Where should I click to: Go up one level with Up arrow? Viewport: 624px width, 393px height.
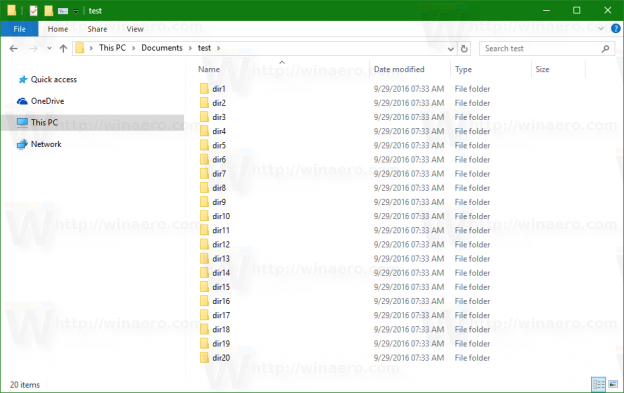click(63, 49)
